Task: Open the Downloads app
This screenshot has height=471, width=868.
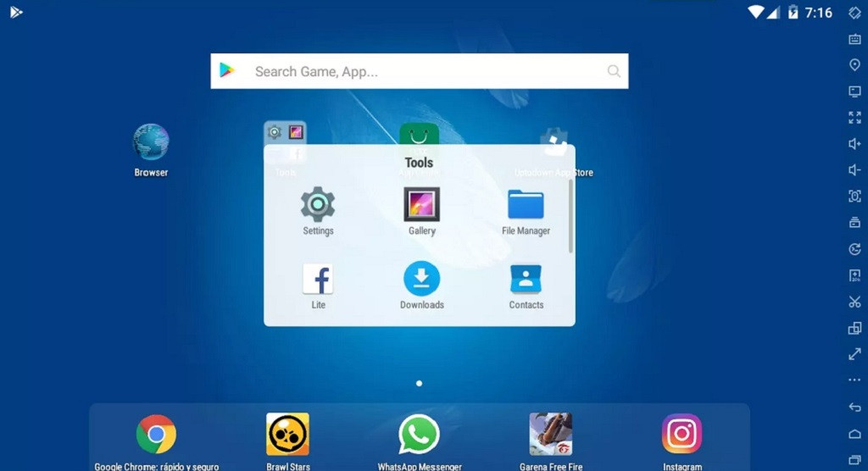Action: [x=421, y=280]
